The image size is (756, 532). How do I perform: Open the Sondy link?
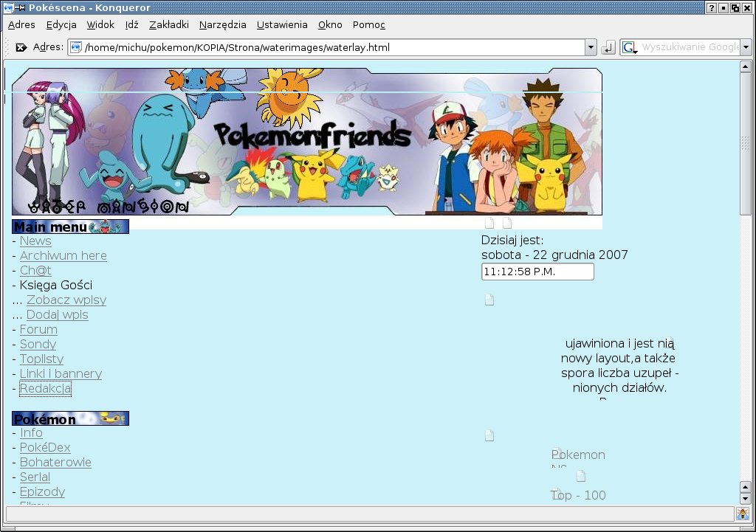pos(38,344)
